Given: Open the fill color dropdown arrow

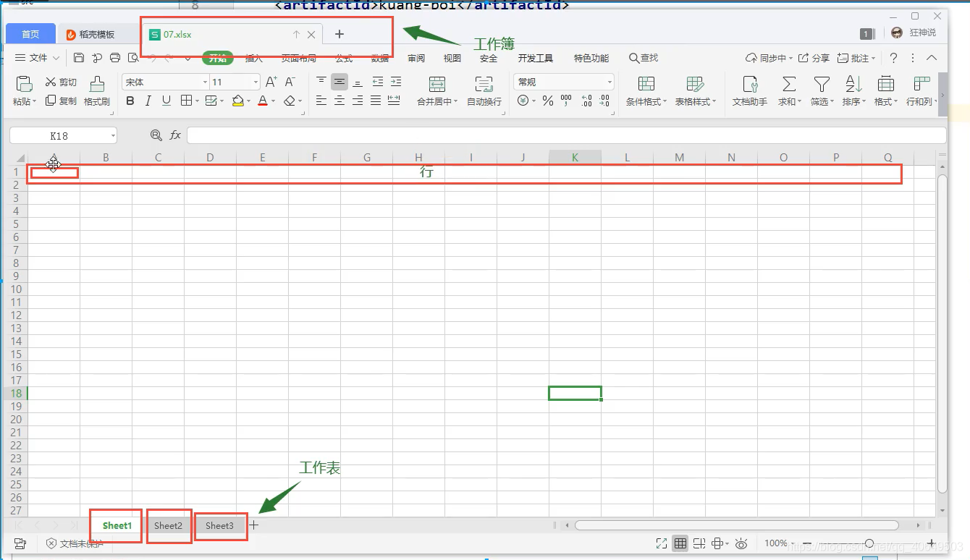Looking at the screenshot, I should (249, 101).
